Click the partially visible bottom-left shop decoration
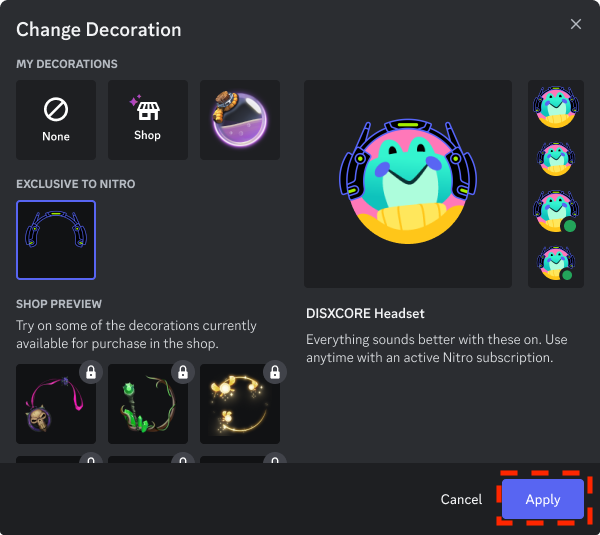600x535 pixels. click(x=56, y=459)
